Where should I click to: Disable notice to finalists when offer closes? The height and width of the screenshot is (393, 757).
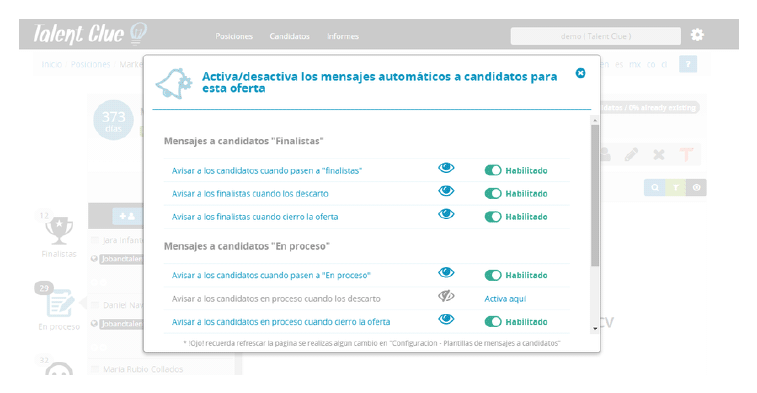pos(493,217)
